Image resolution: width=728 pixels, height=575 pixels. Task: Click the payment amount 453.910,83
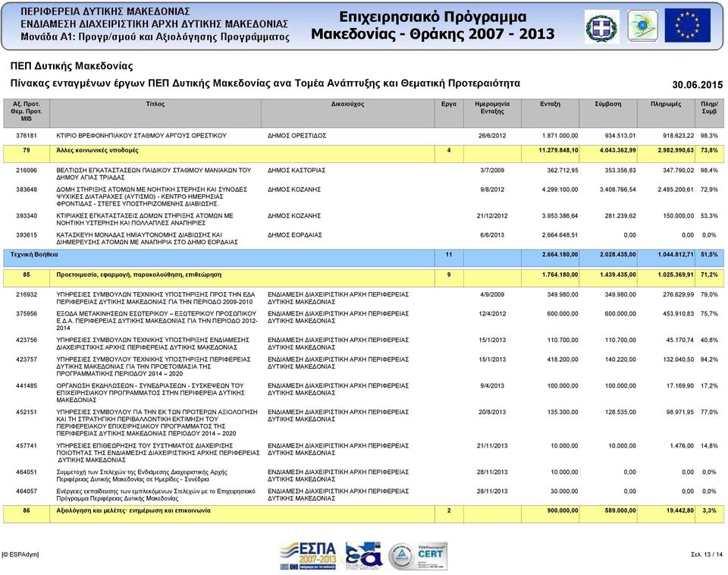click(x=678, y=313)
